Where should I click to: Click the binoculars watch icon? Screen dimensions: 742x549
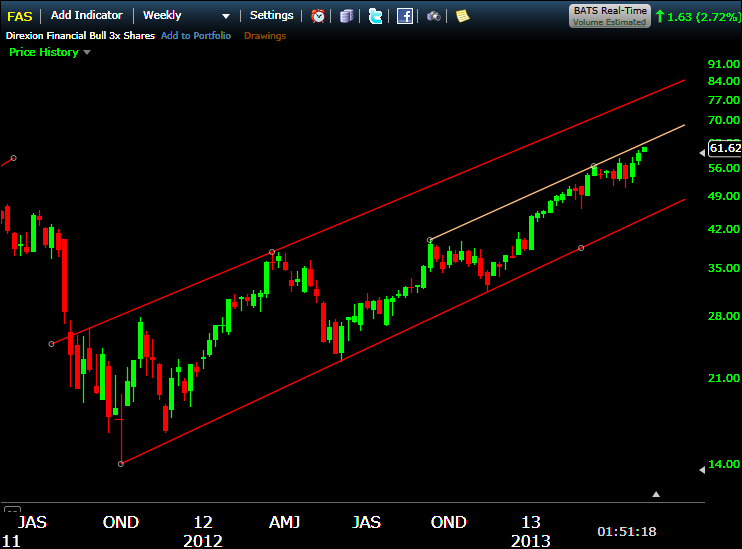tap(434, 17)
